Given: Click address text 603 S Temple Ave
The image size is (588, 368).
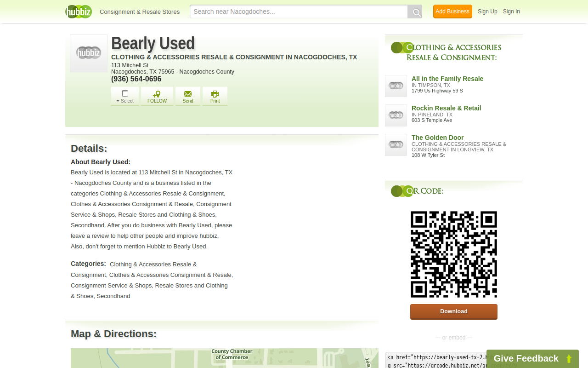Looking at the screenshot, I should click(x=432, y=120).
